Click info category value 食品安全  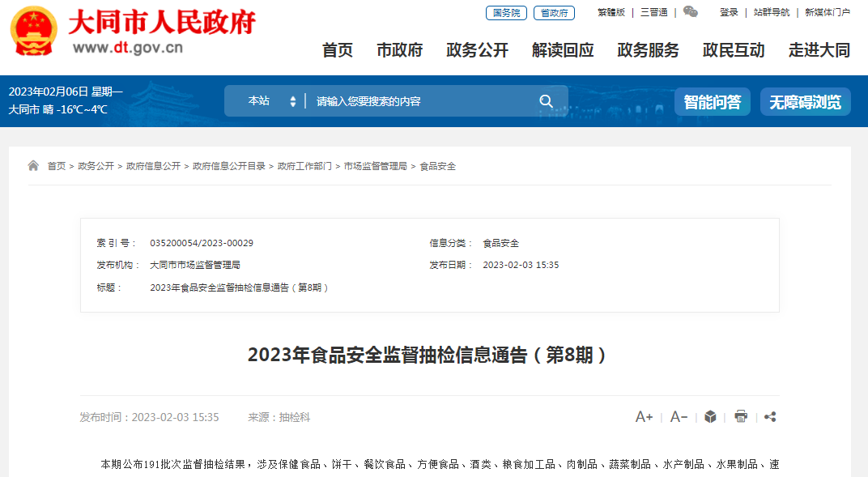click(x=501, y=243)
